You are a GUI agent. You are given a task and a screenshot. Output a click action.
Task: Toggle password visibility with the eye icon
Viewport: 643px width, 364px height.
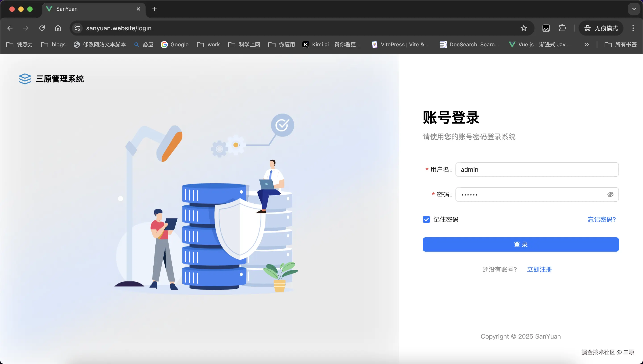(610, 194)
